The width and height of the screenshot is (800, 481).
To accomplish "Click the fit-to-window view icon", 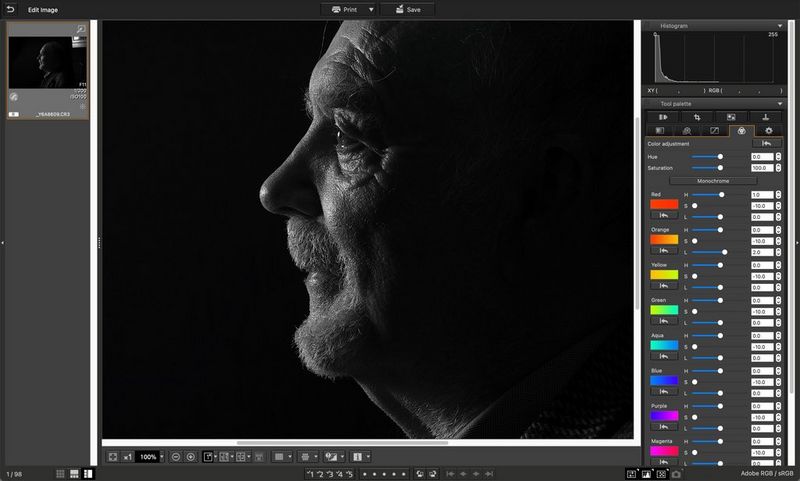I will coord(113,456).
